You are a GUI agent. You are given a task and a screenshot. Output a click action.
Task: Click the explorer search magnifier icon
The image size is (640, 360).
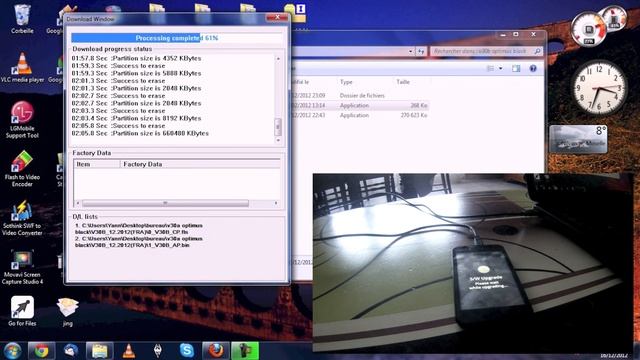click(x=538, y=51)
